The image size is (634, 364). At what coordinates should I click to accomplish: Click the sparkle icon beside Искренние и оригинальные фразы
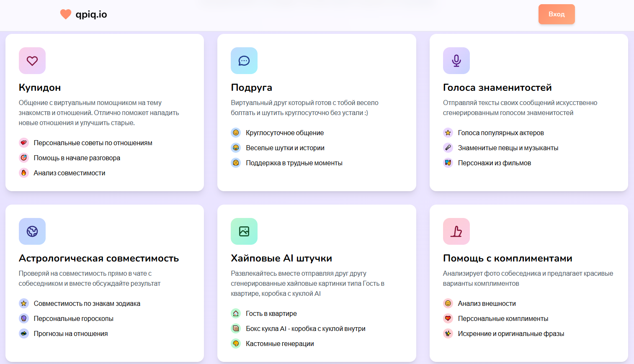[448, 333]
